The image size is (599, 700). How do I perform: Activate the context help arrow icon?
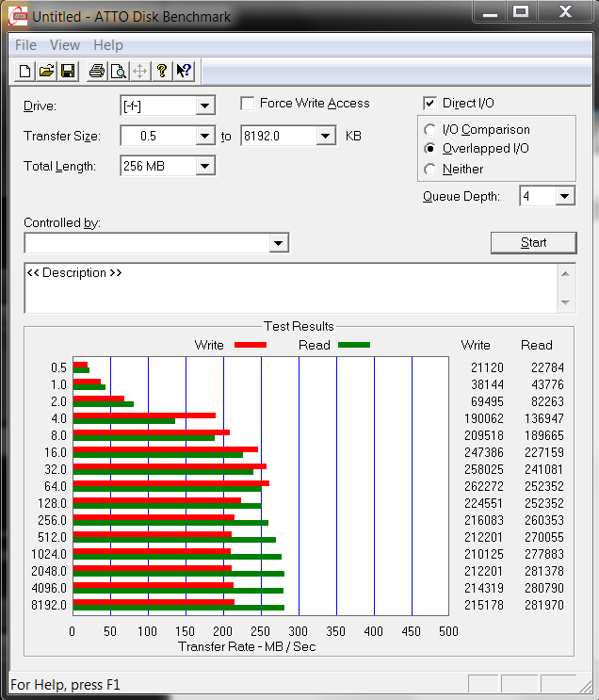pyautogui.click(x=184, y=71)
